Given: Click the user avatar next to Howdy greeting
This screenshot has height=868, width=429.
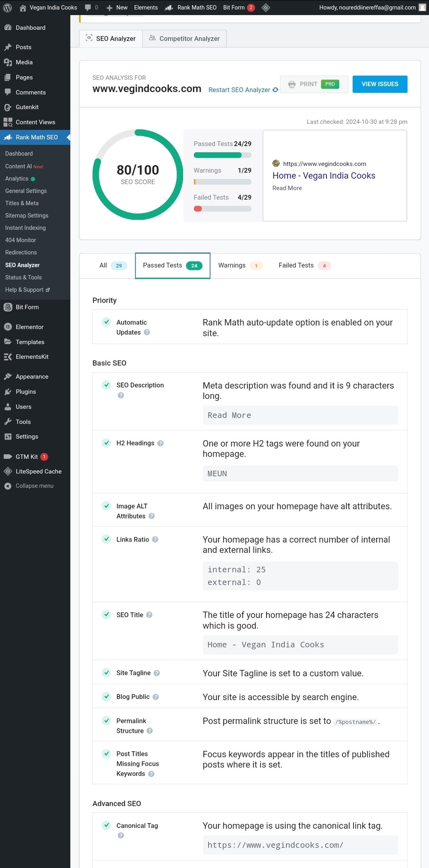Looking at the screenshot, I should [422, 8].
